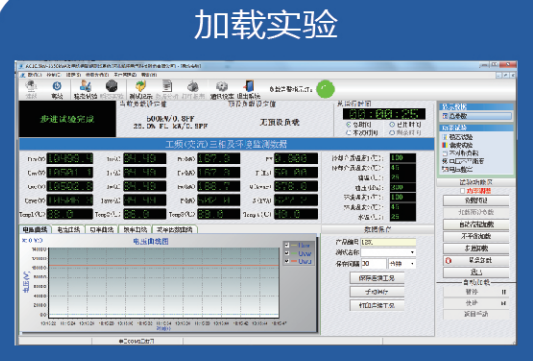Toggle the Uvw curve legend checkbox

[x=287, y=253]
